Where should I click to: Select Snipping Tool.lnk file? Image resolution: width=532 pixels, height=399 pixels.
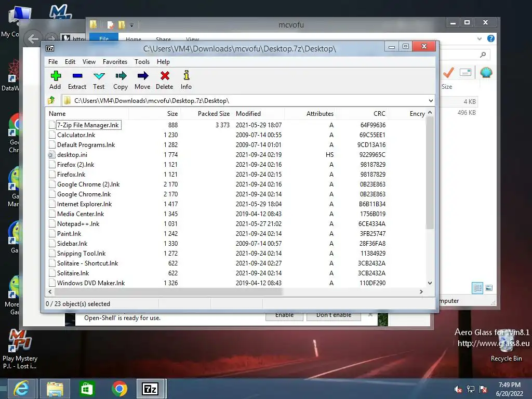81,254
